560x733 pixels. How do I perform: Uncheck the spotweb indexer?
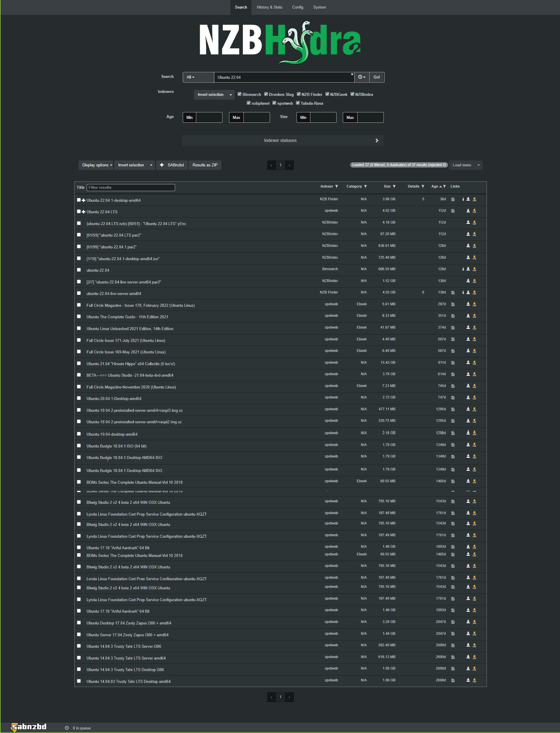tap(274, 103)
